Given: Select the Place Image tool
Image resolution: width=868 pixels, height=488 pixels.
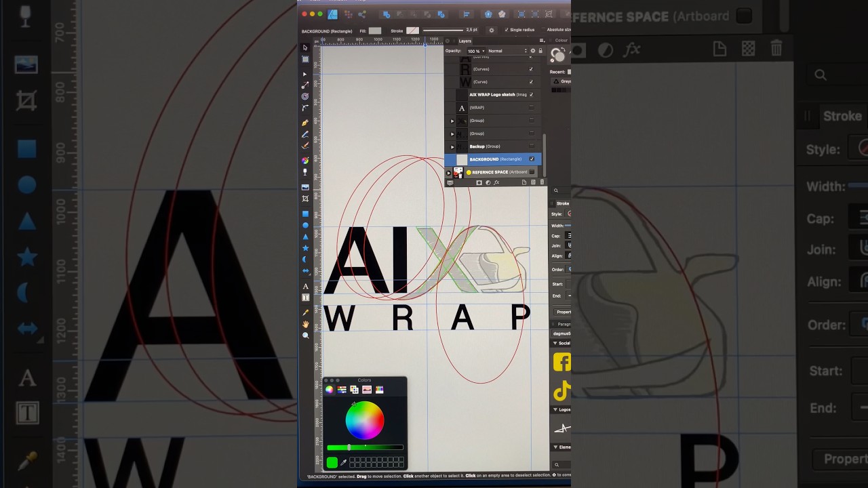Looking at the screenshot, I should coord(305,187).
